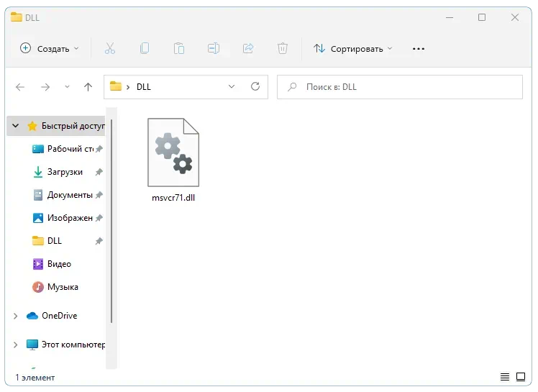Open Загрузки folder in sidebar
This screenshot has height=392, width=538.
click(58, 172)
